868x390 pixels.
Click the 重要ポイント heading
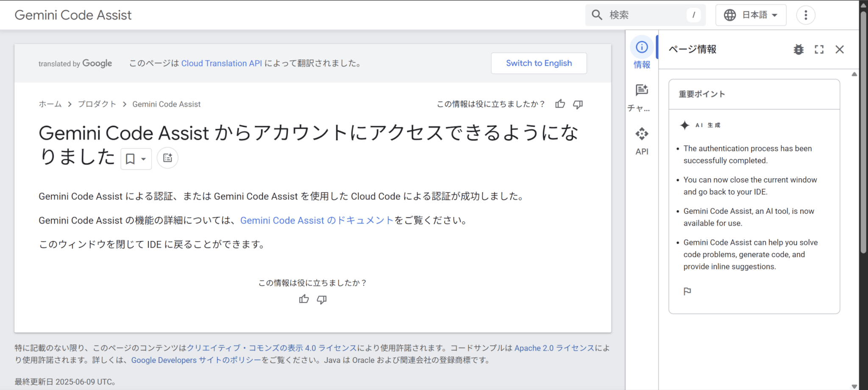tap(702, 94)
